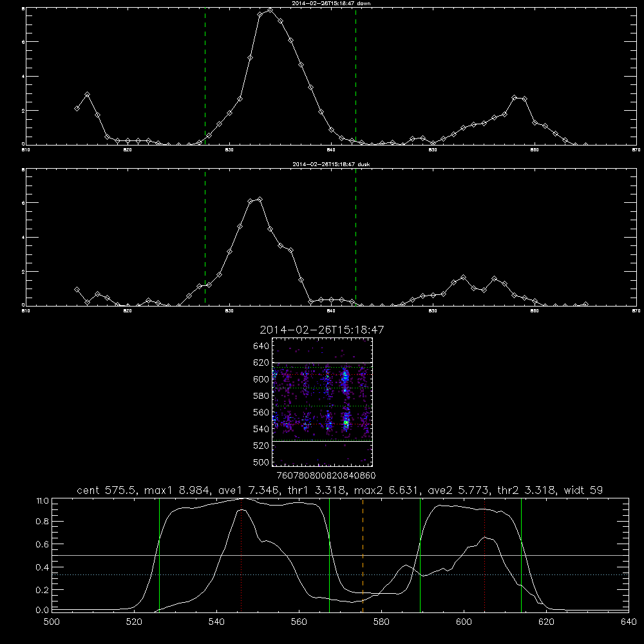Click the green vertical line near 589
Viewport: 644px width, 644px height.
[x=420, y=554]
